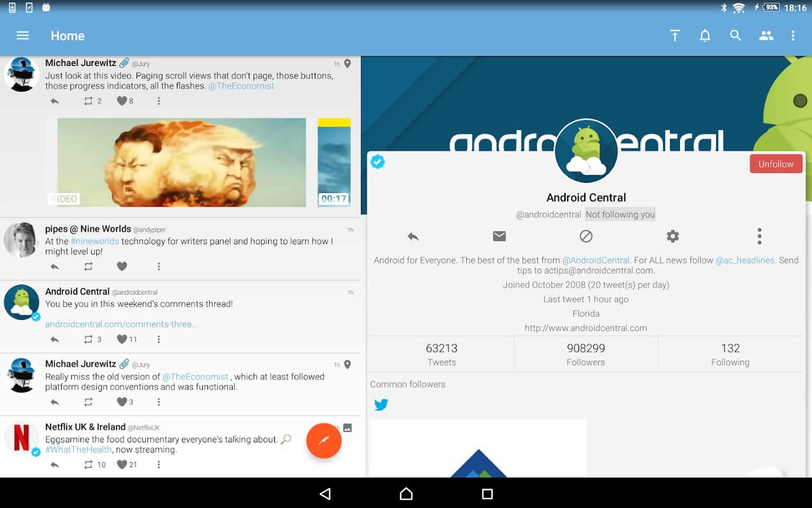View the 908299 Followers tab
The image size is (812, 508).
click(x=586, y=354)
